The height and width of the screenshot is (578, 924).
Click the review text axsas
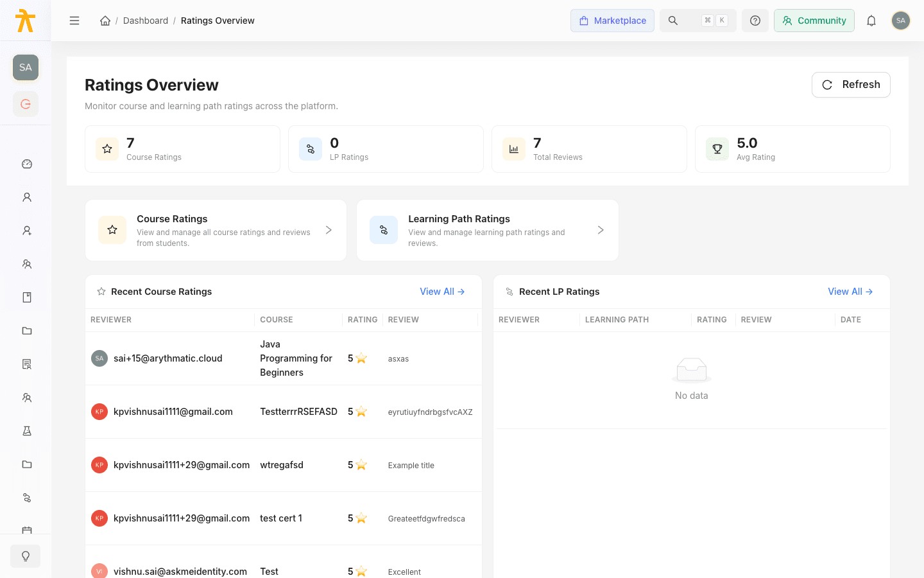coord(398,359)
